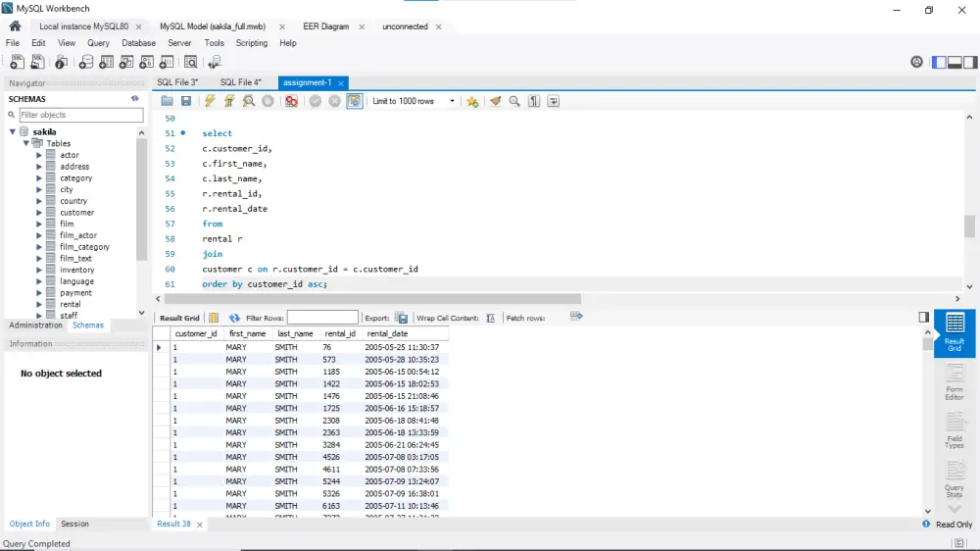Click the Filter objects search field
The width and height of the screenshot is (980, 551).
tap(80, 115)
